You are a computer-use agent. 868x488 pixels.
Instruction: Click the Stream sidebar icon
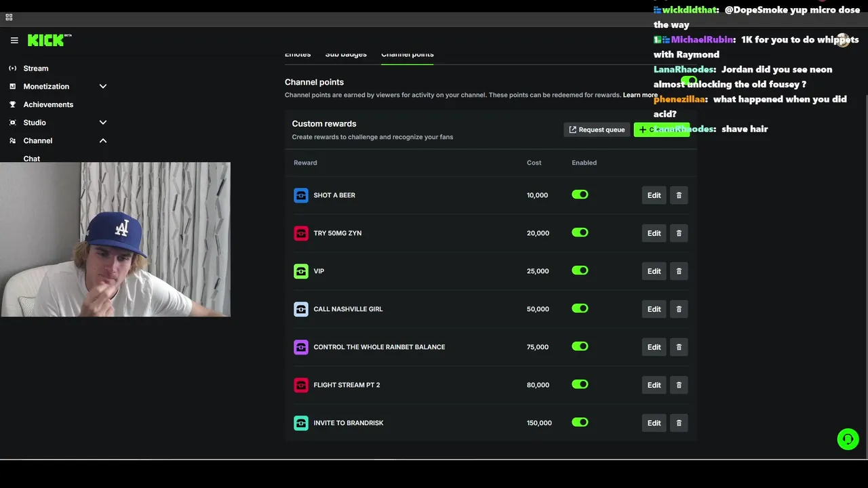[x=12, y=68]
